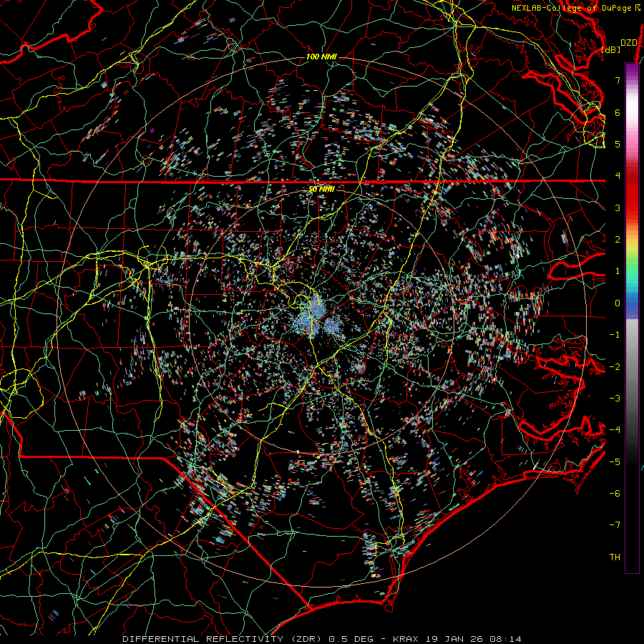This screenshot has height=644, width=644.
Task: Select the 7 value on color scale
Action: pos(618,80)
